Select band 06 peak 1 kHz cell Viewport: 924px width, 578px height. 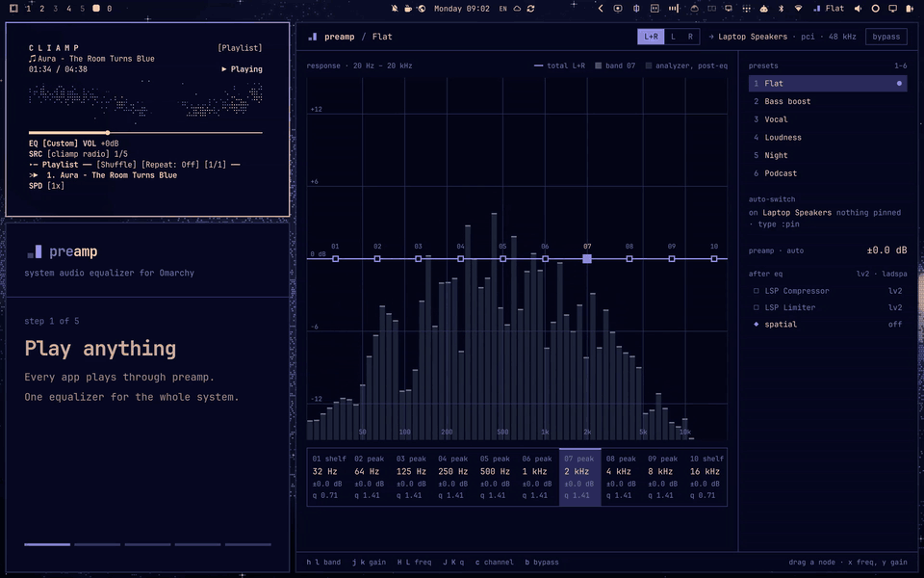538,477
